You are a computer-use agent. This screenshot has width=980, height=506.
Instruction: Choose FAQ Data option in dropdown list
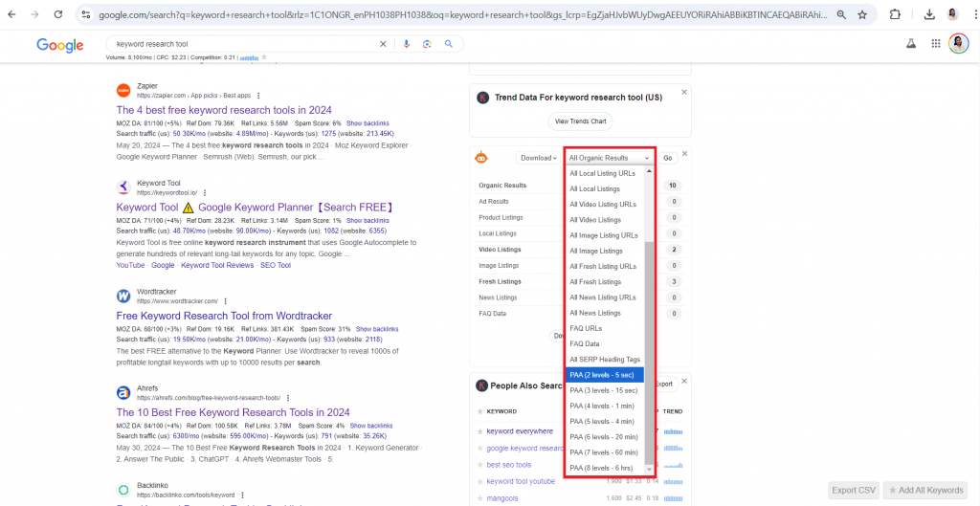pos(605,343)
